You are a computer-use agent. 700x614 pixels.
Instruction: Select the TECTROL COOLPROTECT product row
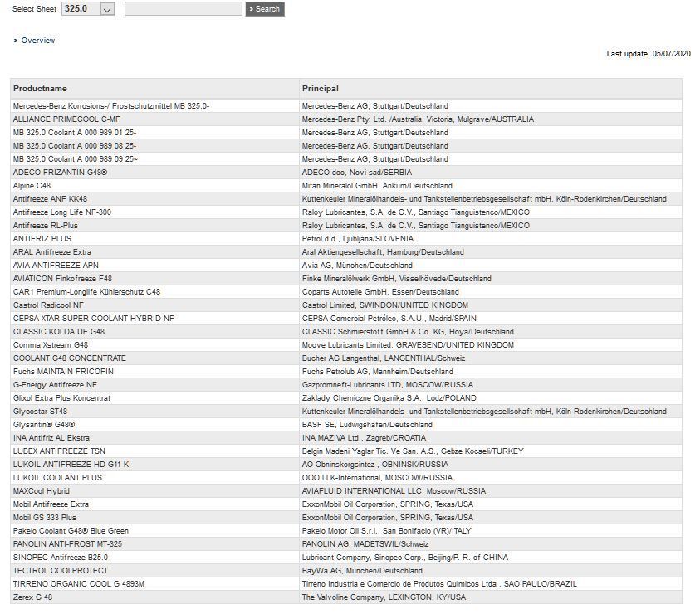click(x=61, y=571)
